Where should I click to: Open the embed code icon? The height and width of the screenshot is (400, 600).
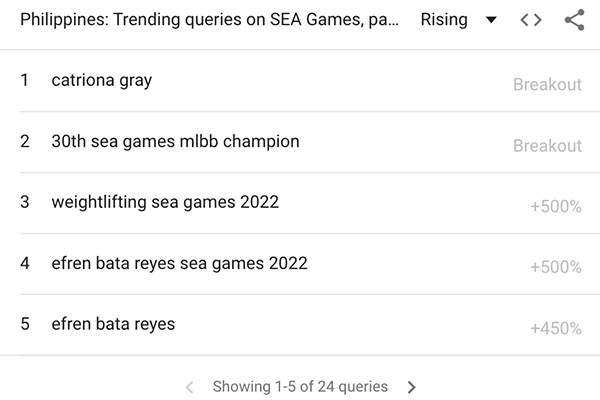(531, 20)
